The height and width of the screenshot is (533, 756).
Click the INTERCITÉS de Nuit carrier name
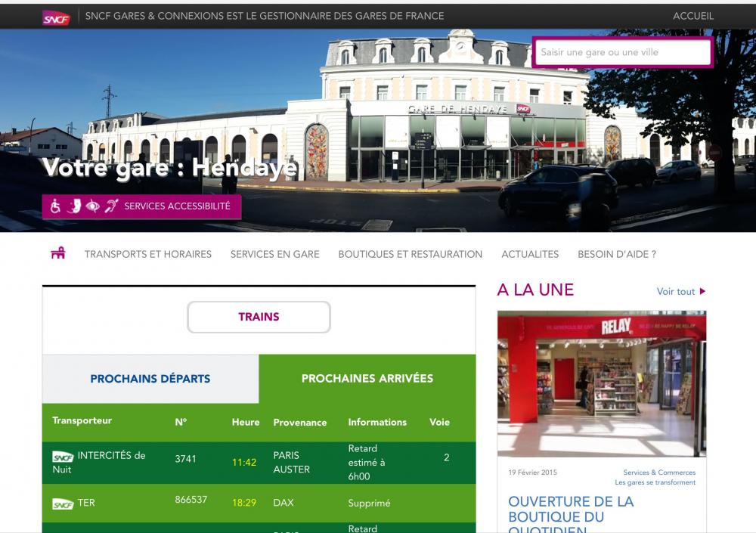[x=99, y=462]
